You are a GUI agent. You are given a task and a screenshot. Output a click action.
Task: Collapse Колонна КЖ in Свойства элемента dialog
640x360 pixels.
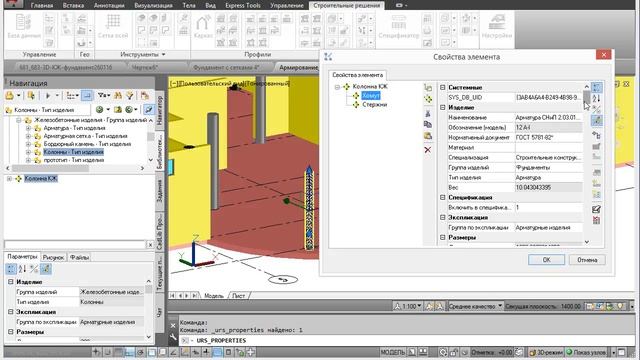pos(337,87)
